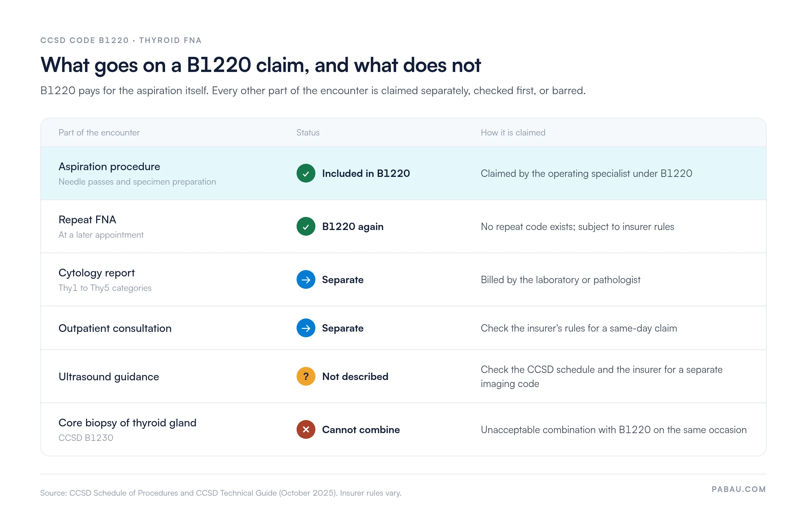Image resolution: width=807 pixels, height=532 pixels.
Task: Click the blue arrow icon in Cytology report row
Action: point(306,279)
